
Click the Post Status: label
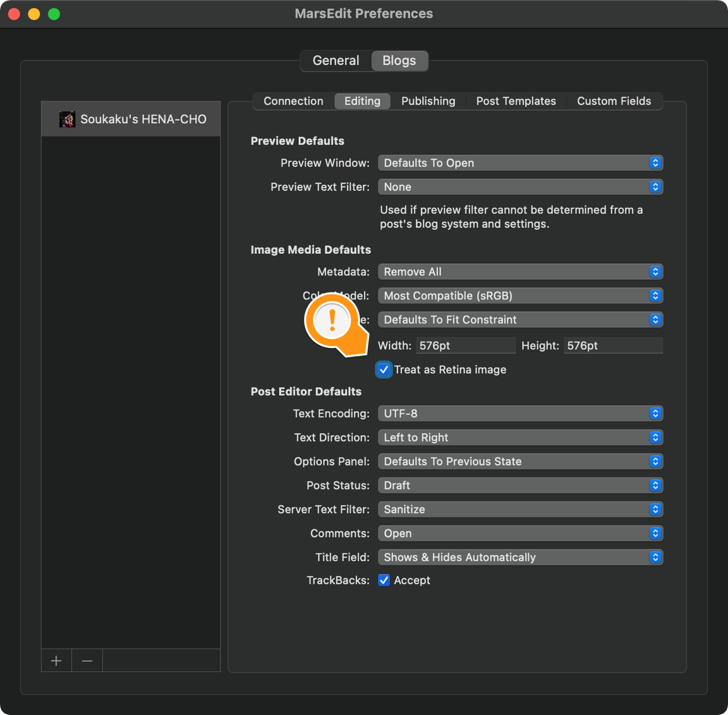click(x=338, y=485)
